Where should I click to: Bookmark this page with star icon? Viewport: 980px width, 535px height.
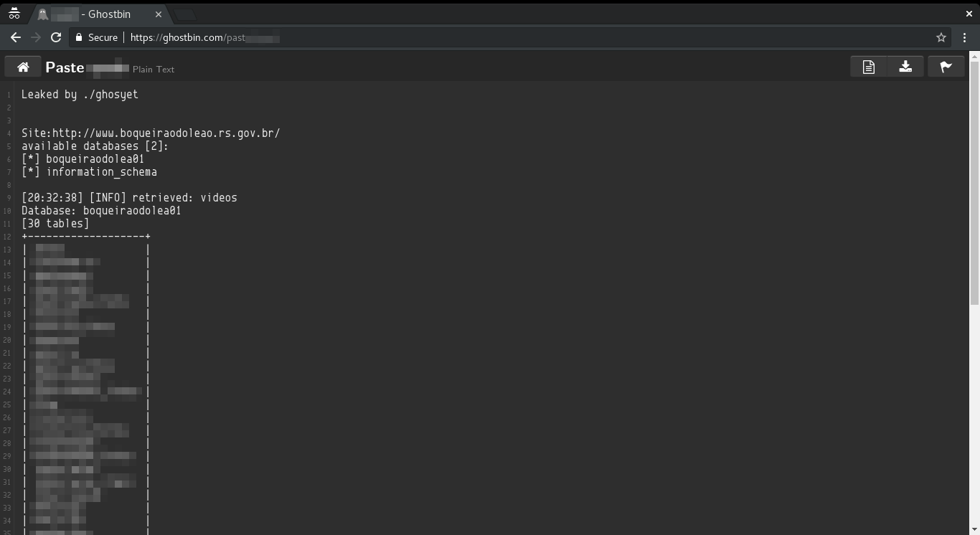pyautogui.click(x=941, y=37)
